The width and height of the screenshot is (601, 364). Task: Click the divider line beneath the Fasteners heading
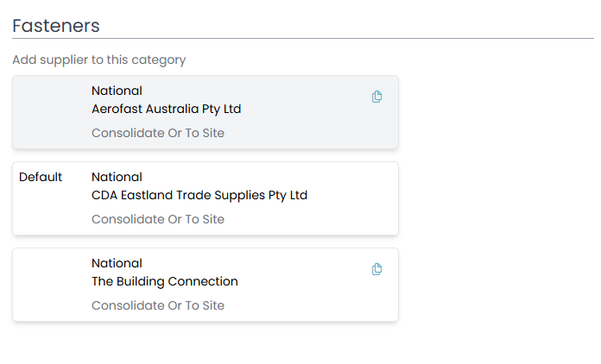point(302,39)
